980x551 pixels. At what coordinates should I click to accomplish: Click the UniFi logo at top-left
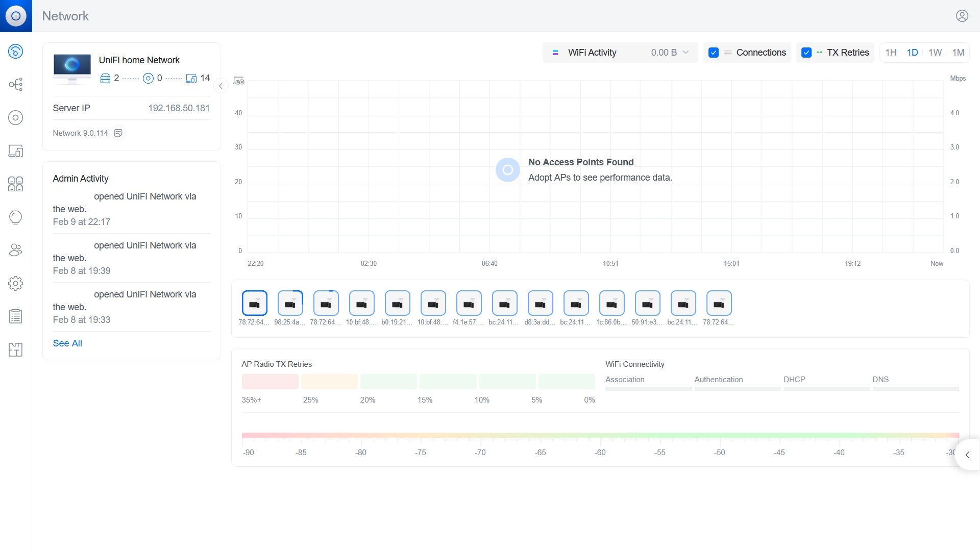(x=16, y=16)
